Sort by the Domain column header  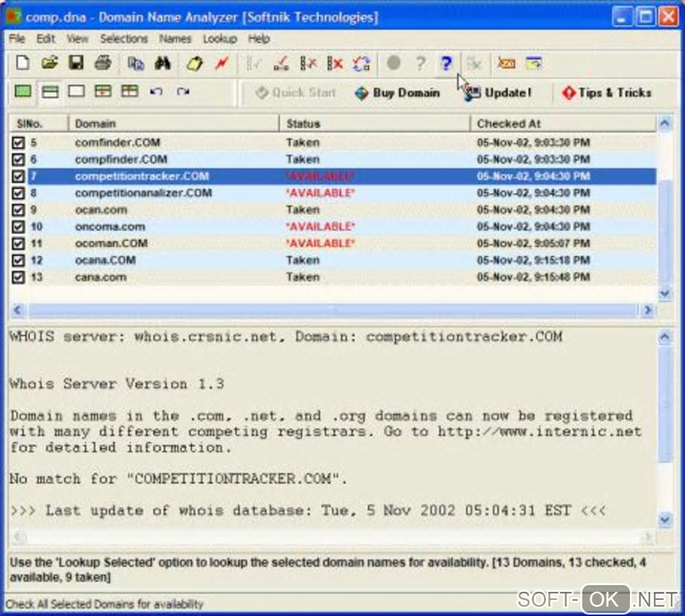174,124
